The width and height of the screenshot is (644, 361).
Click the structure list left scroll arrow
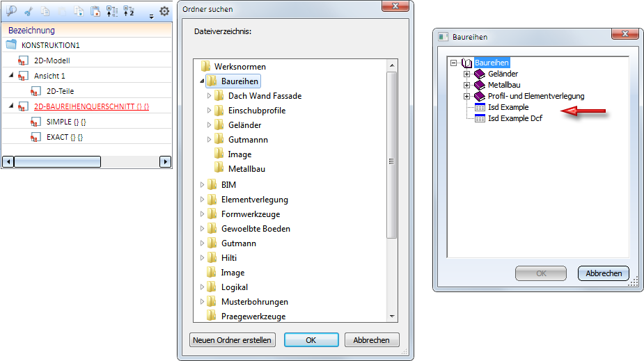pyautogui.click(x=8, y=161)
